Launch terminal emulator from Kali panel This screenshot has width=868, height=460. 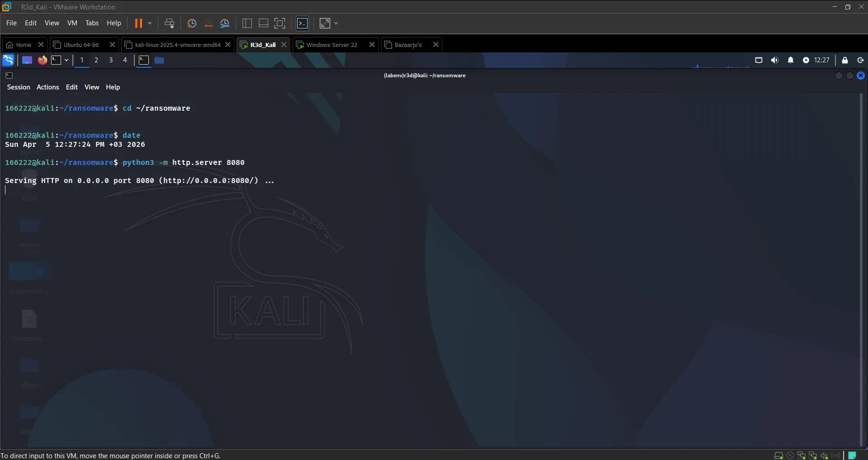pyautogui.click(x=56, y=60)
